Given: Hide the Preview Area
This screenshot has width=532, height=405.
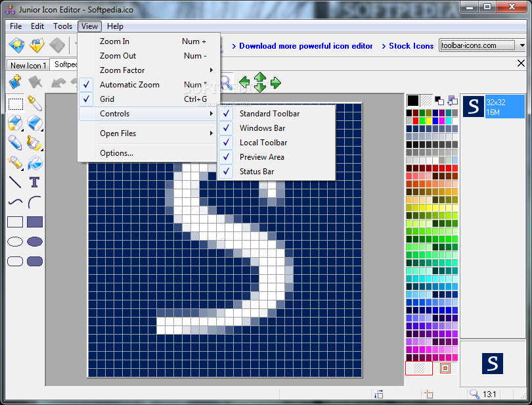Looking at the screenshot, I should [276, 157].
